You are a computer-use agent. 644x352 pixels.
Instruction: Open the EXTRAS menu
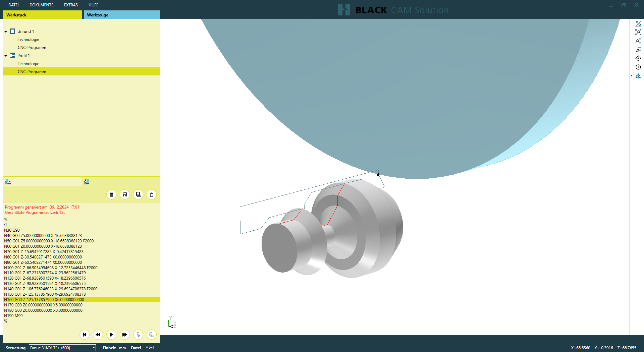click(x=71, y=5)
